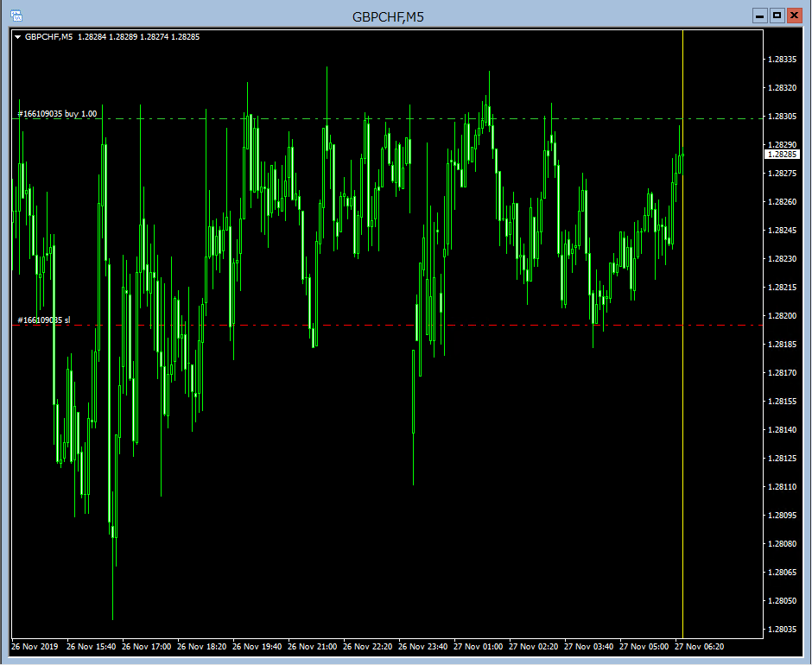The height and width of the screenshot is (665, 812).
Task: Click the 26 Nov 21:00 time label
Action: click(x=312, y=646)
